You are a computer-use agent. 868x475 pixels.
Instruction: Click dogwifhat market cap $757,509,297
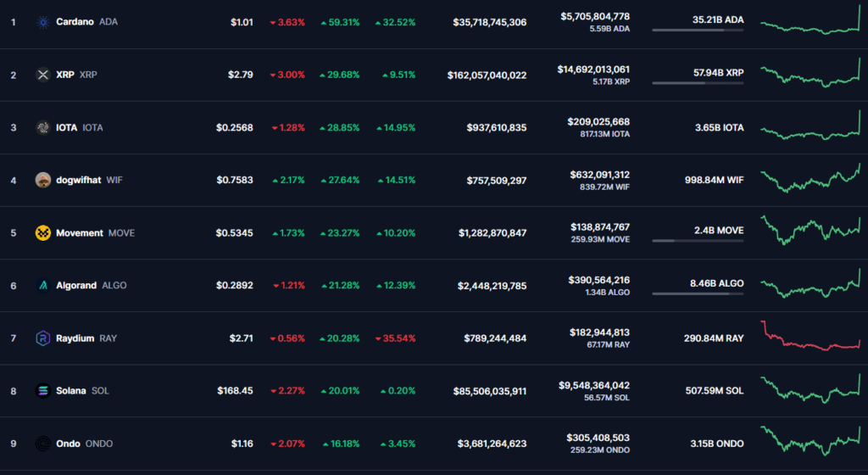click(x=497, y=181)
